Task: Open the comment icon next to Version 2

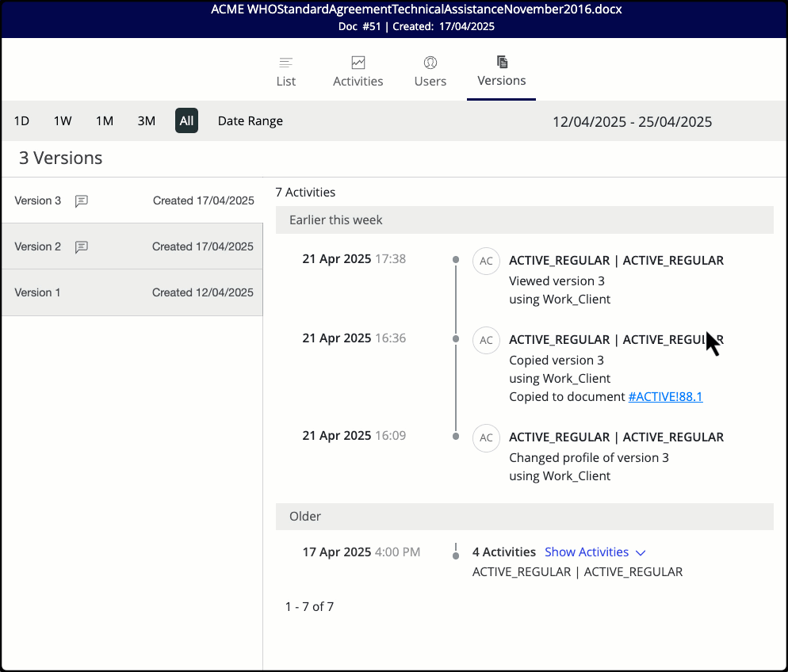Action: [81, 246]
